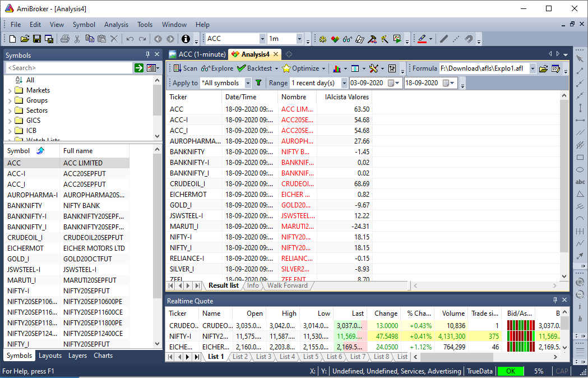Click the green filter funnel icon
The height and width of the screenshot is (378, 588).
point(258,83)
